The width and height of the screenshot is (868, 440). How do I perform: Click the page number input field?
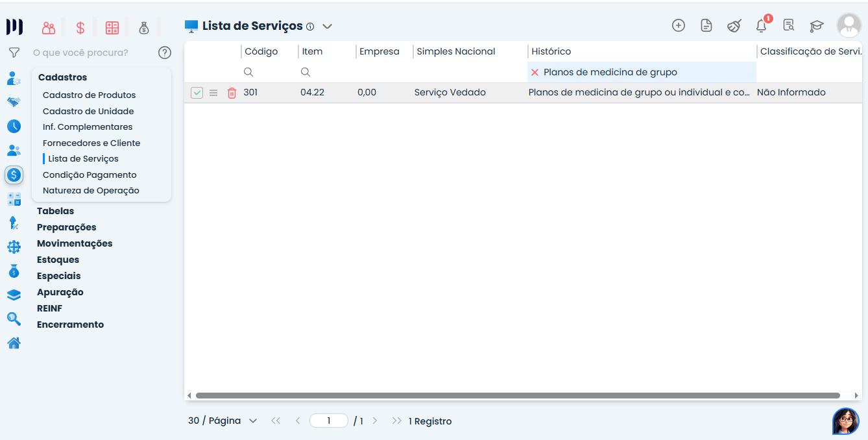click(329, 421)
